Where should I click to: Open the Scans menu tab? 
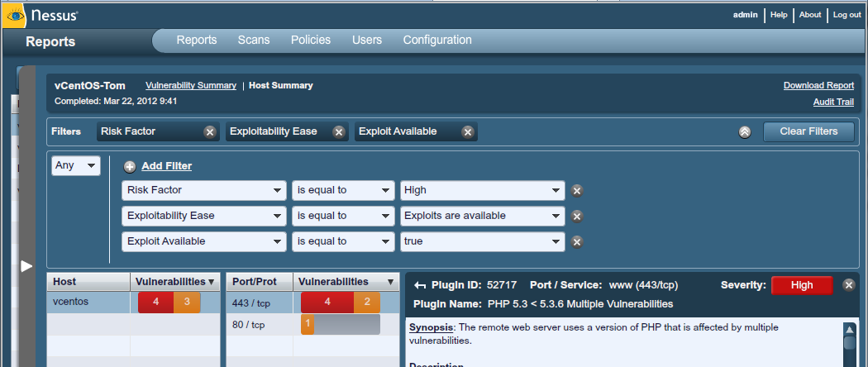click(254, 41)
